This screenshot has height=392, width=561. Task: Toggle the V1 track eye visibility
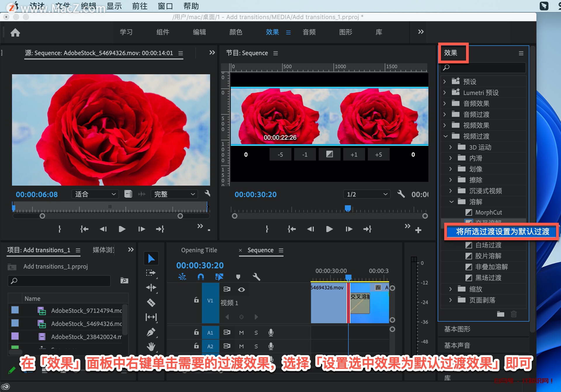coord(241,289)
